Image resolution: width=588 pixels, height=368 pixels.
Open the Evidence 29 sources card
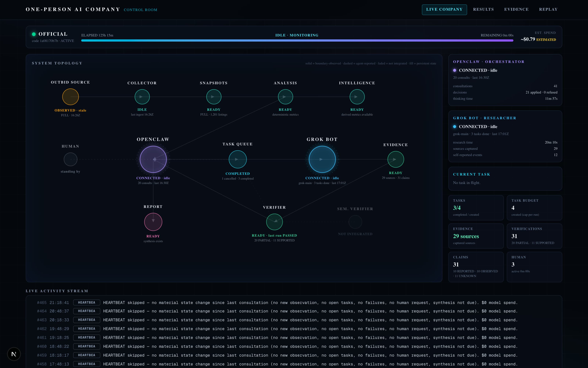click(476, 236)
